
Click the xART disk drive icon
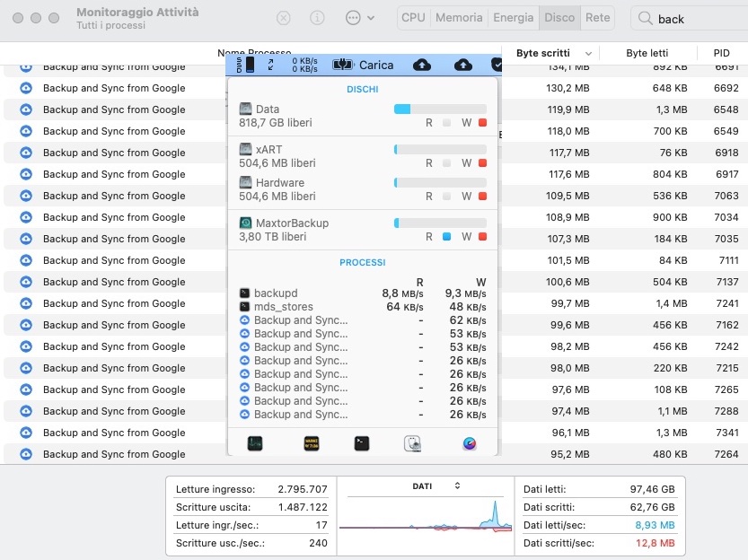coord(245,149)
